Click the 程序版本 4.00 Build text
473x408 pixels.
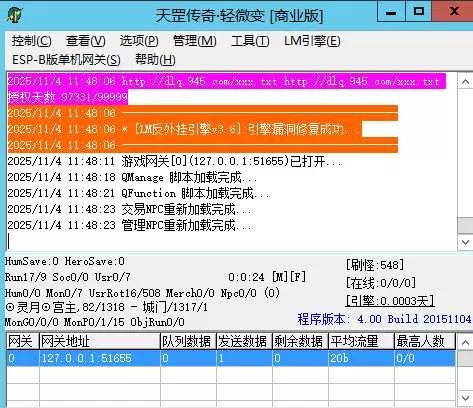pos(384,319)
